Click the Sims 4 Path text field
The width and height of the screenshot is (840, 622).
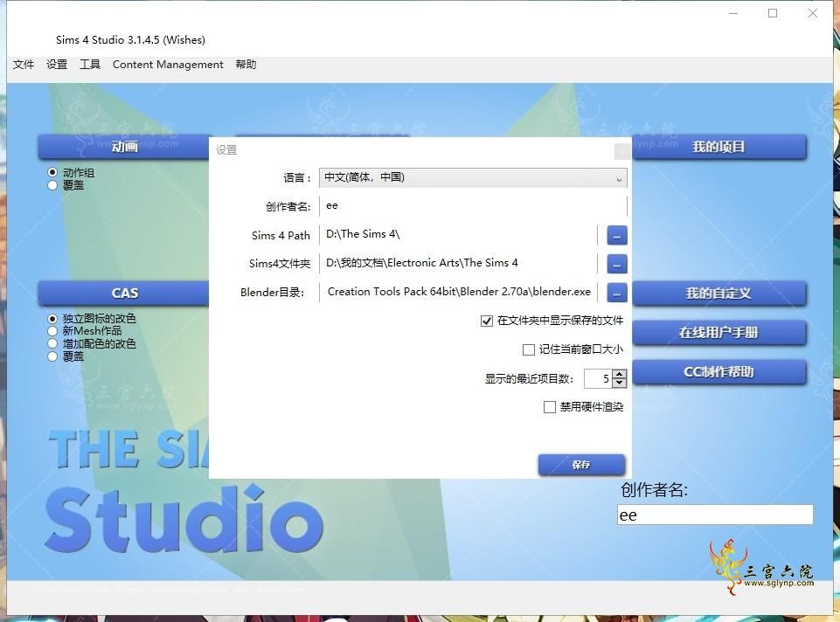coord(459,235)
